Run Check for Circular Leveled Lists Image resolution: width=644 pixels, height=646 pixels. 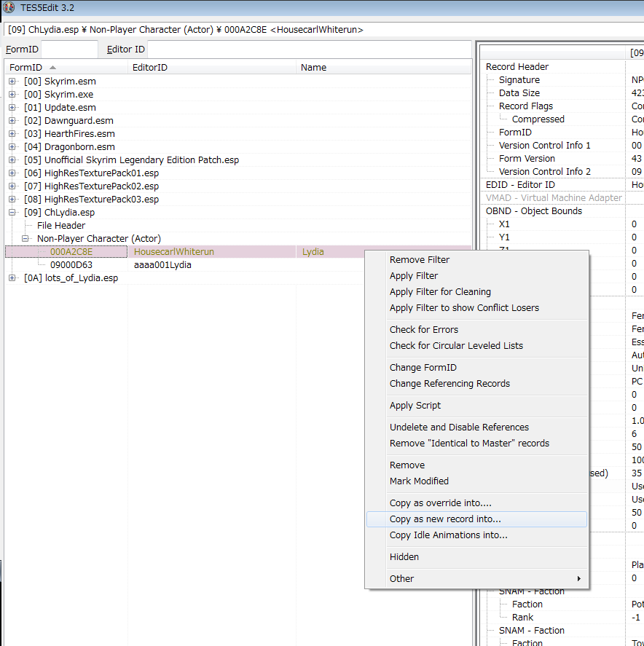[476, 346]
